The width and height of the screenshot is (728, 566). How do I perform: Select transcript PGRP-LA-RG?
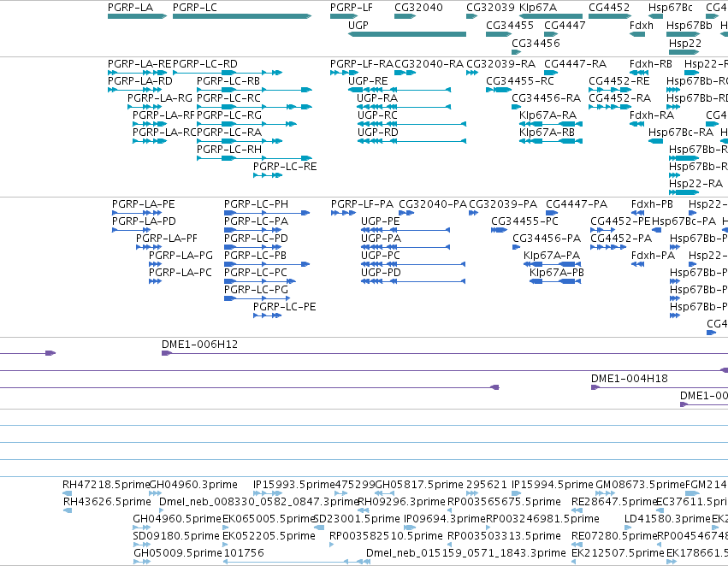coord(160,98)
